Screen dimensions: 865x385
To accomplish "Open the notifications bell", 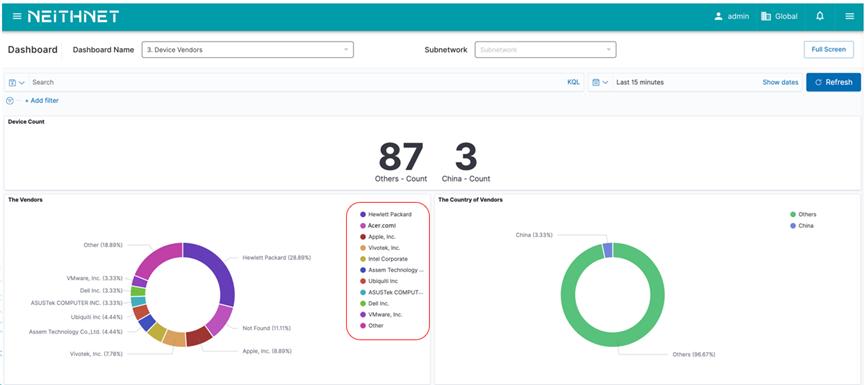I will point(820,17).
